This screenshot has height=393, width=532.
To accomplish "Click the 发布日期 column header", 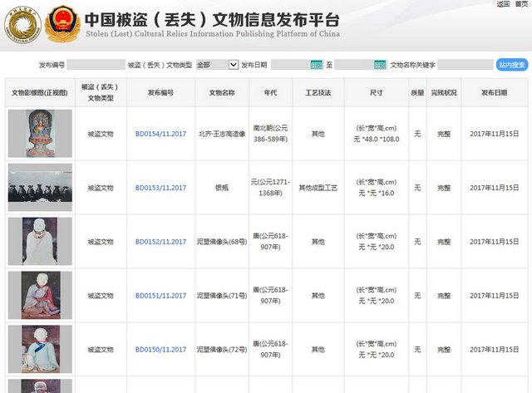I will [495, 92].
